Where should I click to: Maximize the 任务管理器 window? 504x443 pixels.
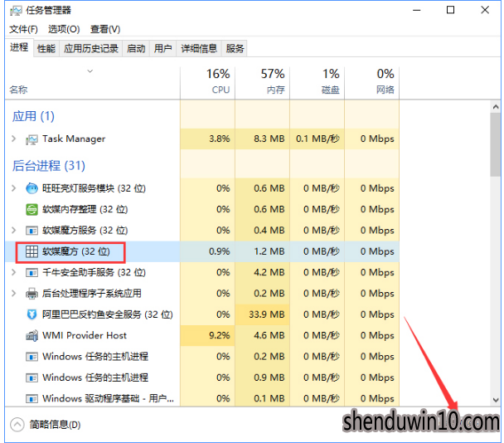point(451,10)
